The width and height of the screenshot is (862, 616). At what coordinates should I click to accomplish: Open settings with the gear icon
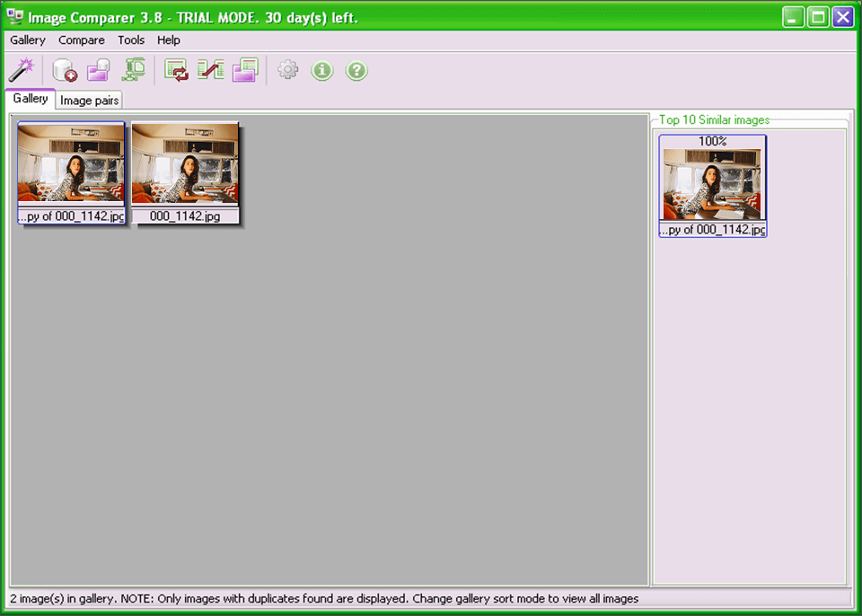[x=287, y=70]
